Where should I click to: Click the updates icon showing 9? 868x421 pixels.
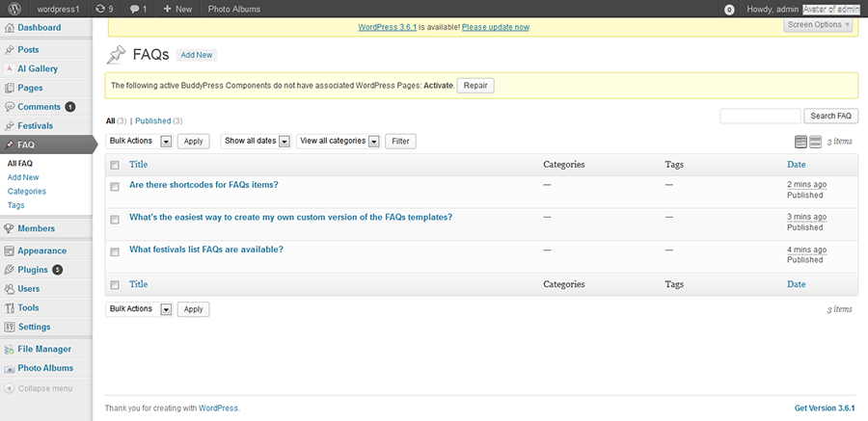click(104, 9)
